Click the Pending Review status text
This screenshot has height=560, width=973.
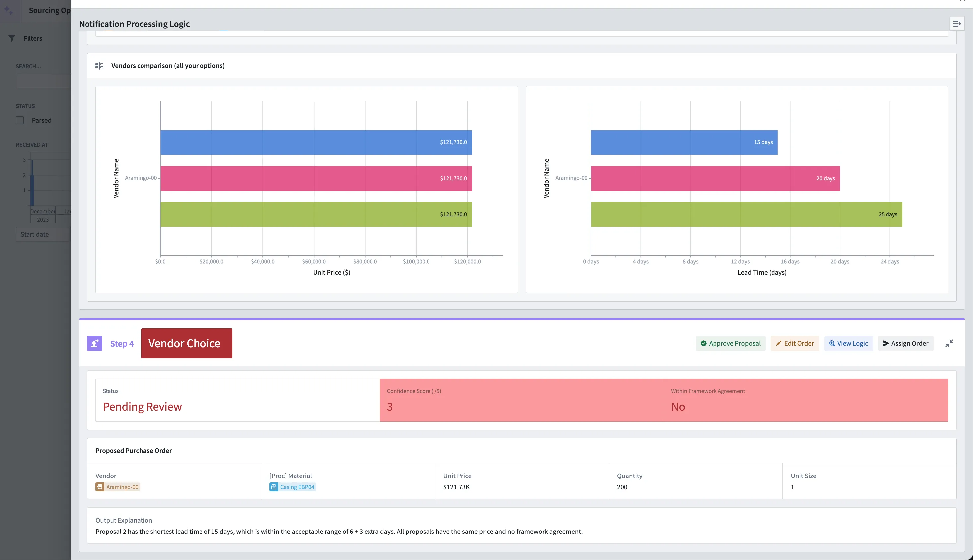(x=142, y=407)
